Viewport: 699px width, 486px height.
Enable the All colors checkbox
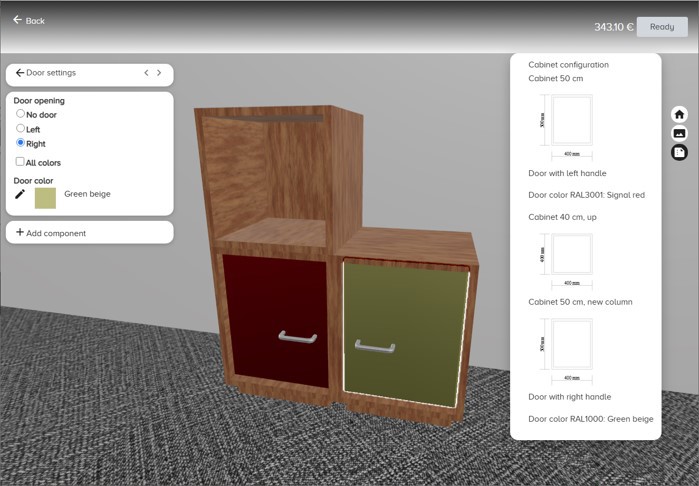[20, 161]
